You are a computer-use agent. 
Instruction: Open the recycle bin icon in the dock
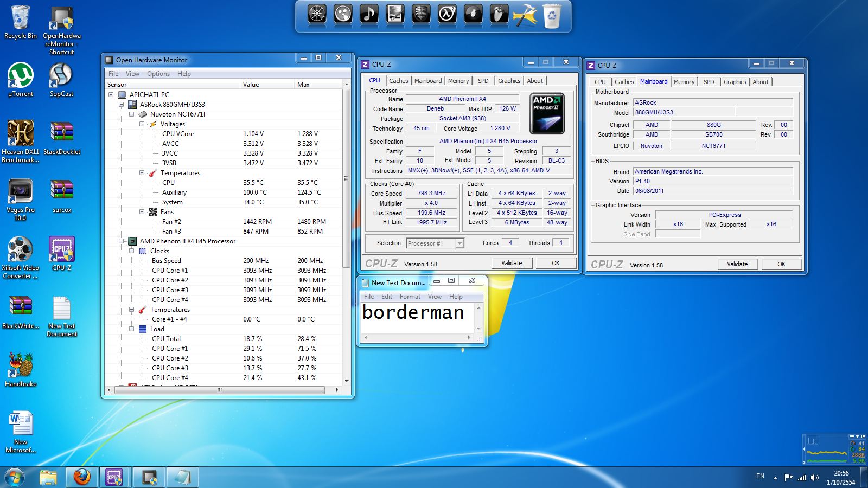pos(552,15)
